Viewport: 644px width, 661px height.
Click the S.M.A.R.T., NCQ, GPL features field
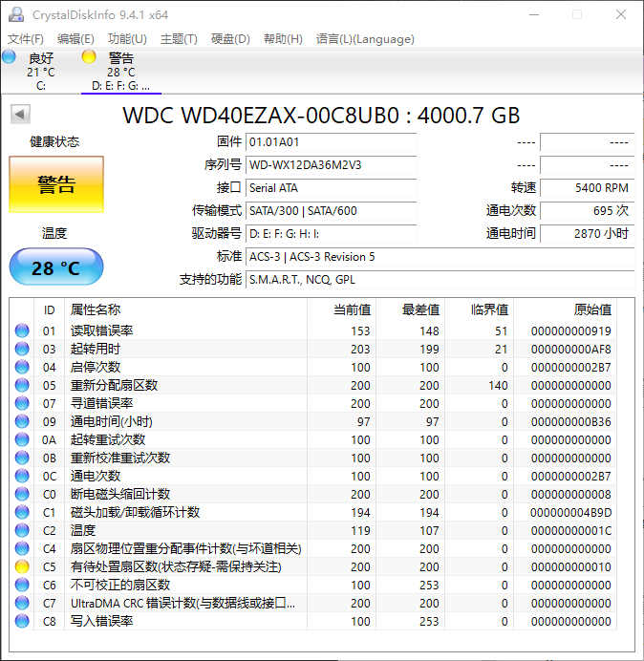[x=440, y=279]
